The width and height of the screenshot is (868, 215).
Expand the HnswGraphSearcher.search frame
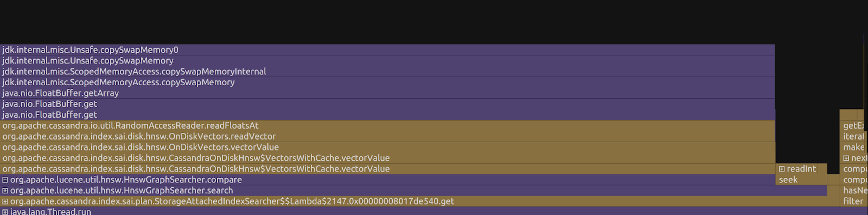pyautogui.click(x=5, y=190)
